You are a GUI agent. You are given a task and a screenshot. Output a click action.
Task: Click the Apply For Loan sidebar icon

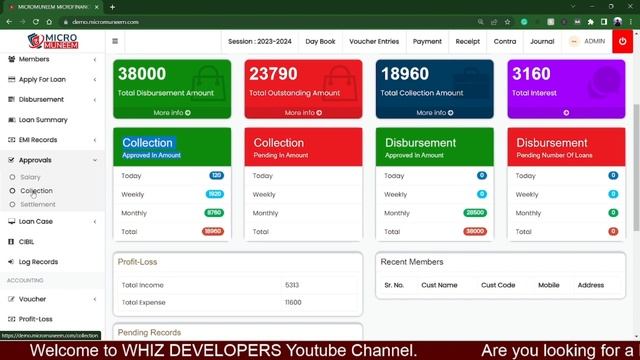11,79
